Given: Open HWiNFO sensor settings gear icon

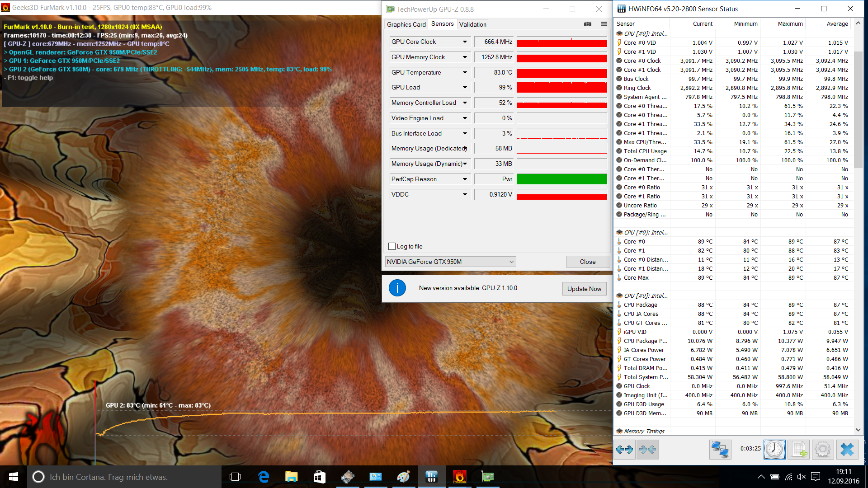Looking at the screenshot, I should coord(822,450).
